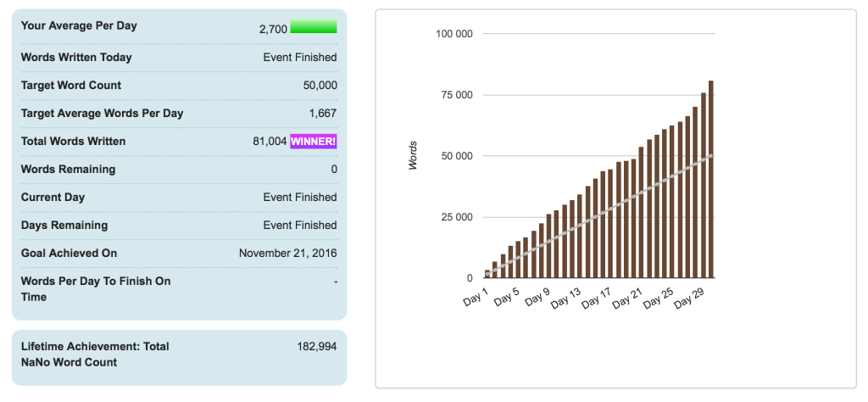Click the grey target line on chart
Viewport: 868px width, 402px height.
pyautogui.click(x=599, y=215)
